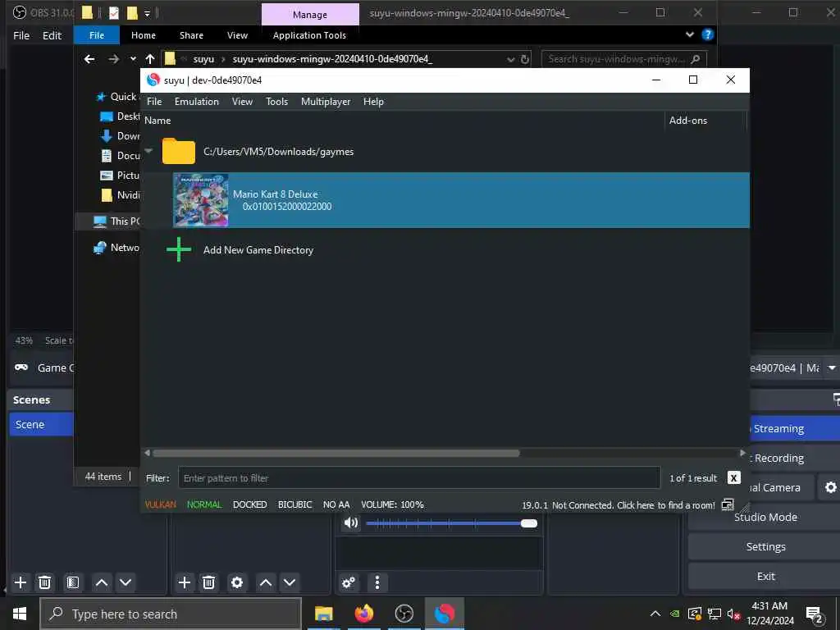
Task: Open the Share ribbon tab in File Explorer
Action: [191, 35]
